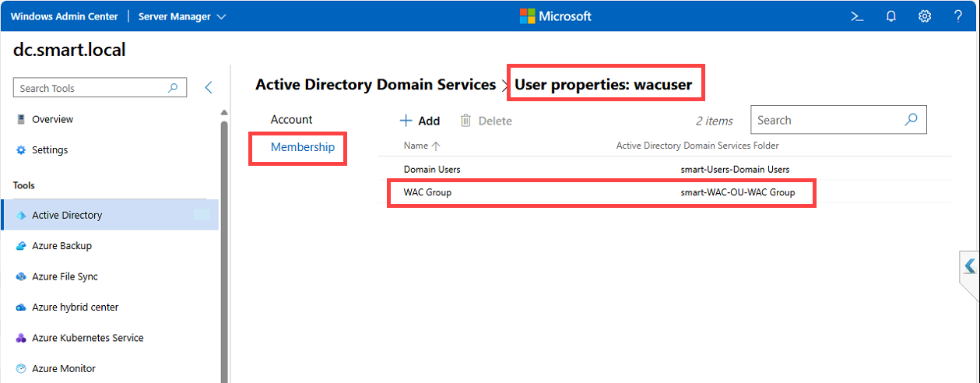Click the Active Directory tool icon
Viewport: 980px width, 383px height.
click(21, 216)
